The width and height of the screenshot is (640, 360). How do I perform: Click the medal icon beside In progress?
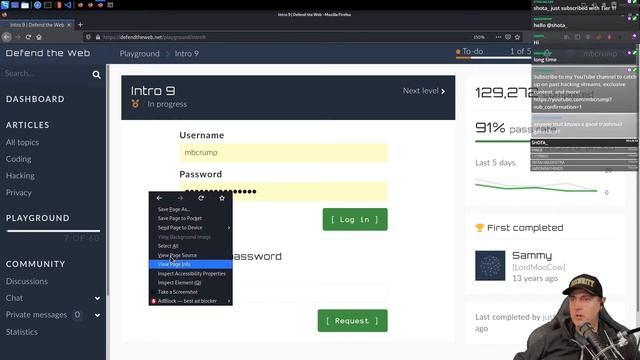pyautogui.click(x=135, y=104)
